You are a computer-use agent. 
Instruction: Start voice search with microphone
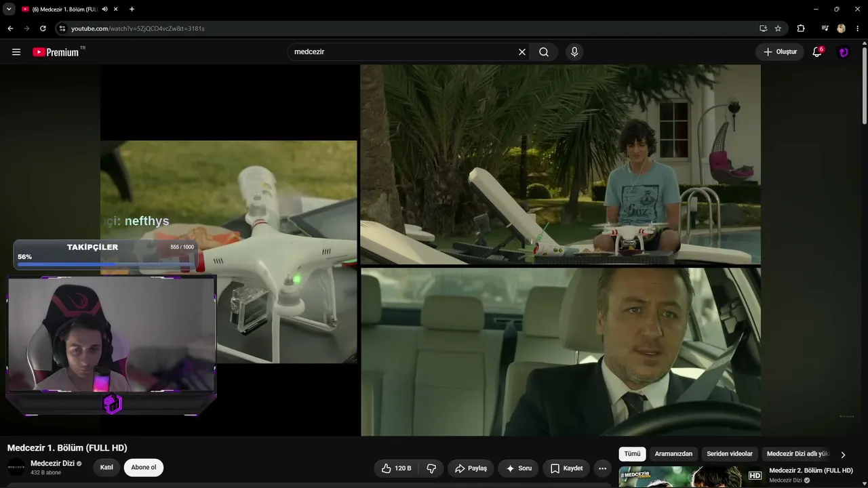[x=574, y=52]
